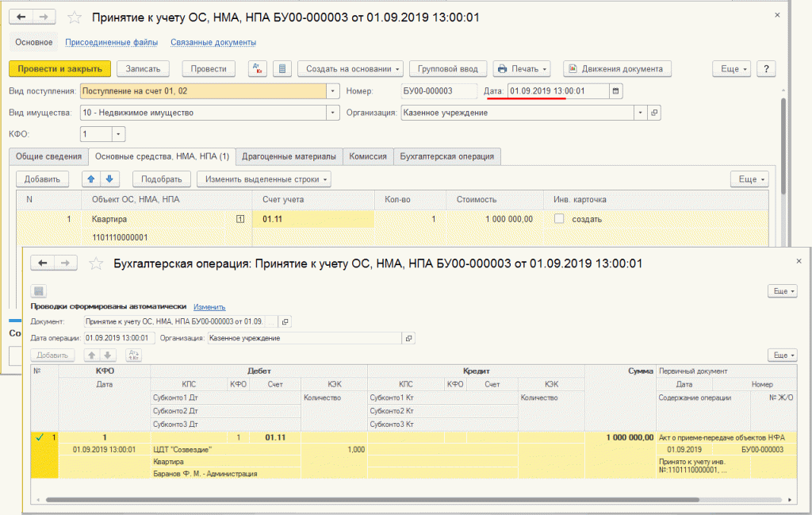Click save icon in Бухгалтерская операция window
This screenshot has width=812, height=515.
pyautogui.click(x=39, y=291)
